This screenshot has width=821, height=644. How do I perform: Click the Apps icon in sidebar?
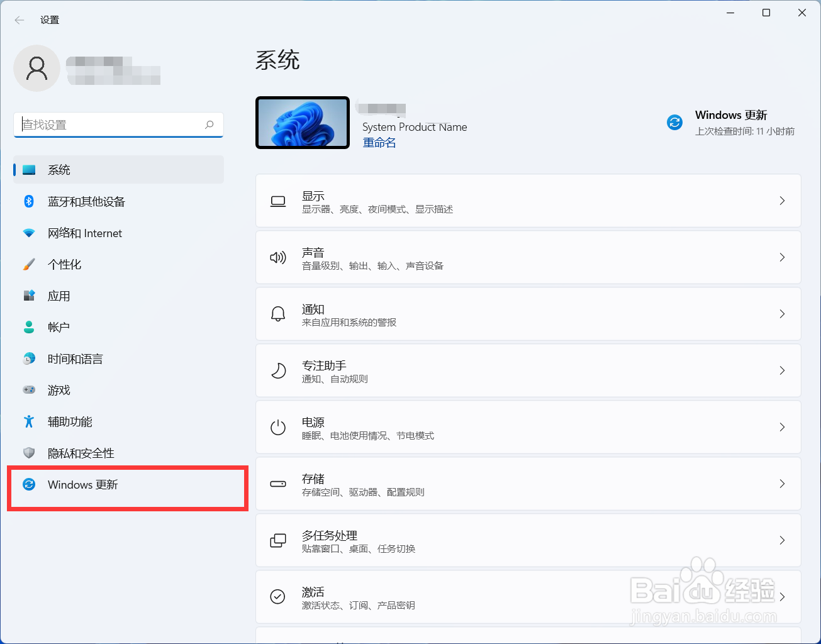(29, 296)
